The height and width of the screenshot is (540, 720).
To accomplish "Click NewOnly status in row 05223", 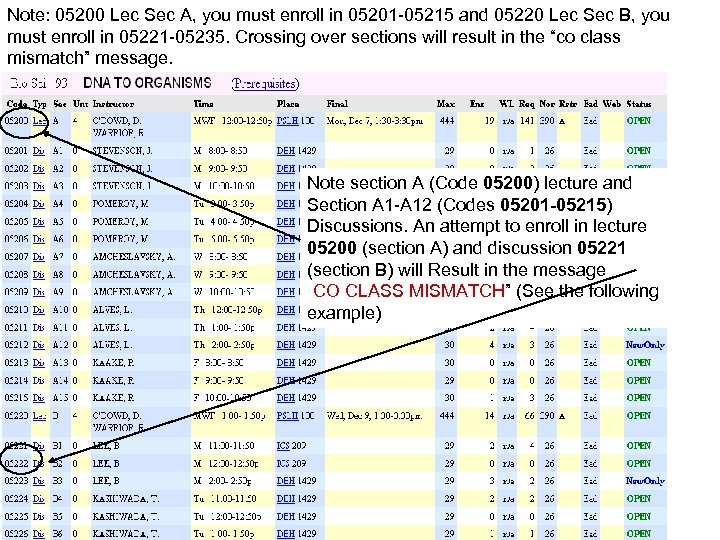I will [645, 481].
